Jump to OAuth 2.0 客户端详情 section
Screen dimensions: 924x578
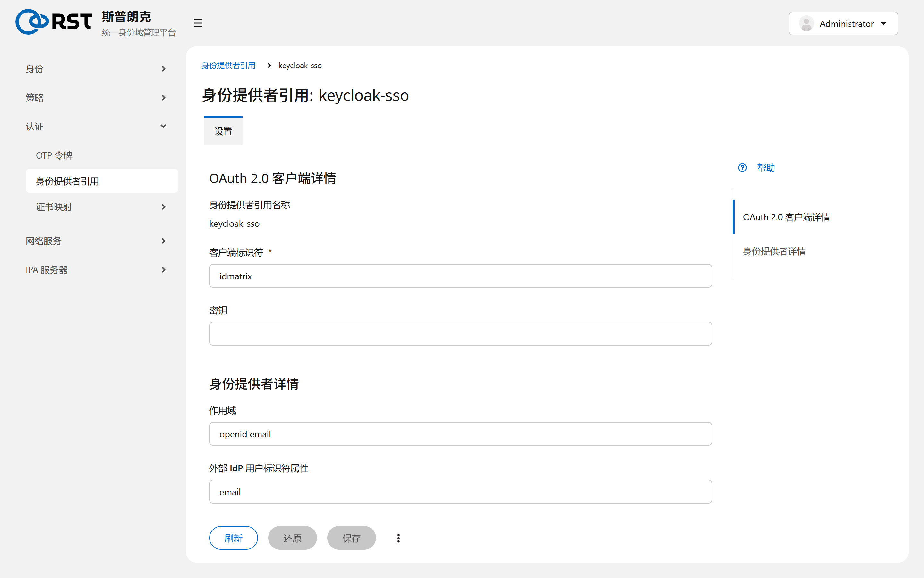coord(786,217)
